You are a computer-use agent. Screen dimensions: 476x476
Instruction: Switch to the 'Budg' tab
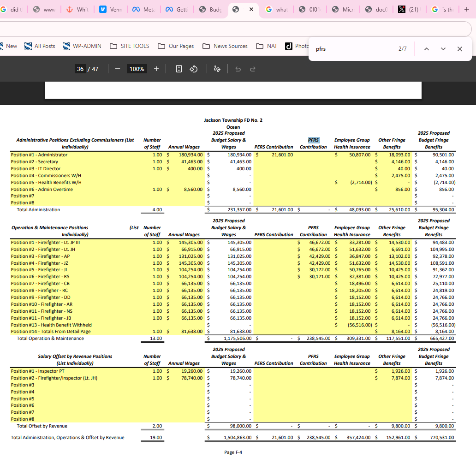point(211,9)
